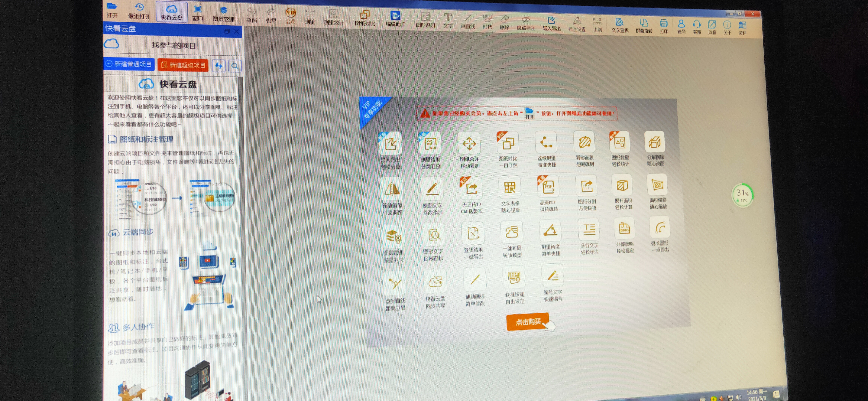Select the 多行文字 轻松标注 feature icon
868x401 pixels.
pyautogui.click(x=589, y=230)
